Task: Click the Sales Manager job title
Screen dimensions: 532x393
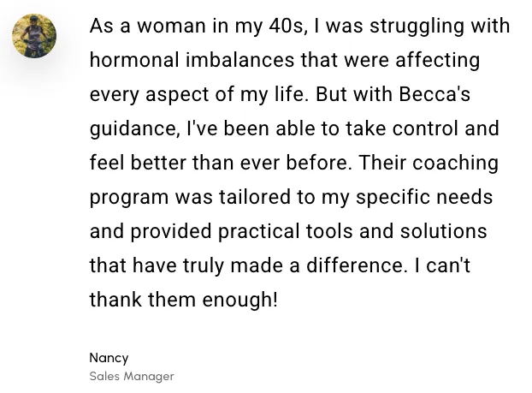Action: click(132, 376)
